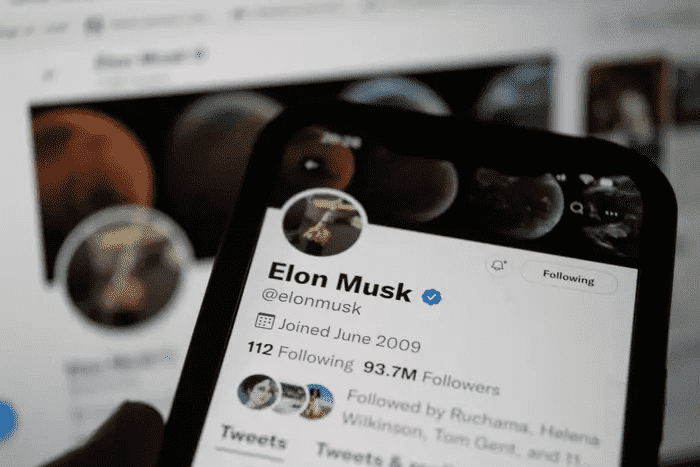Tap the Following button on phone
700x467 pixels.
click(x=569, y=278)
